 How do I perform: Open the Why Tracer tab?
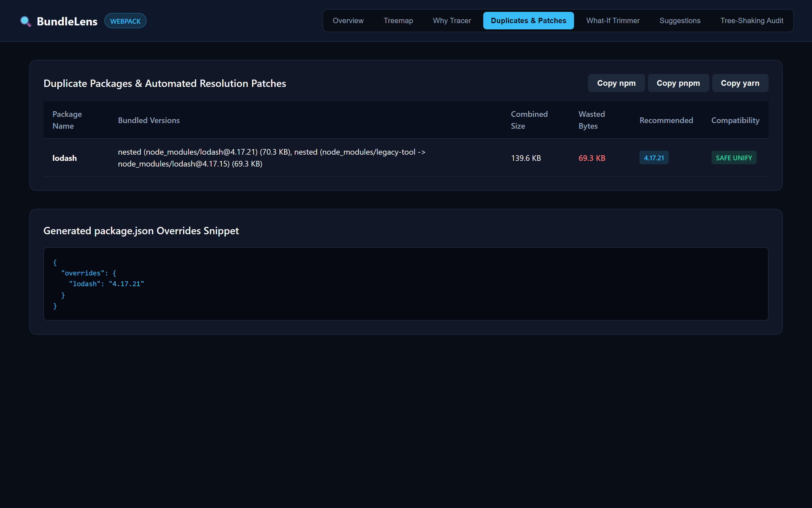tap(452, 21)
